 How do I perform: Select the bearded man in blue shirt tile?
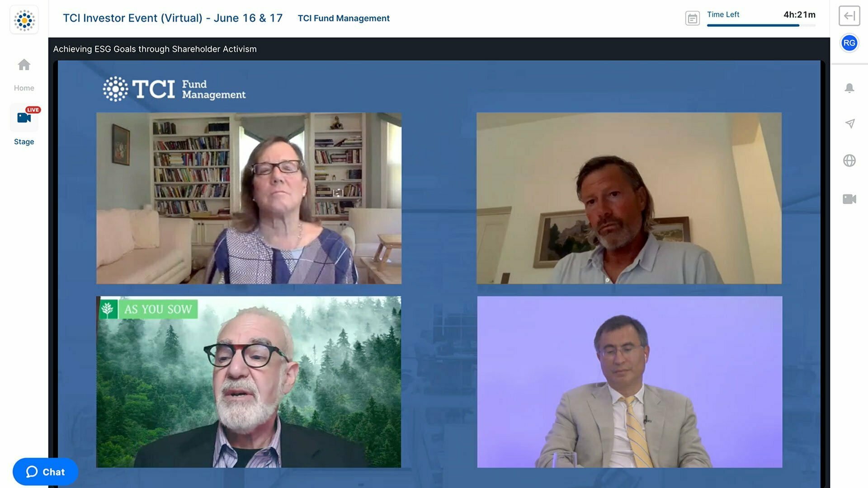point(629,198)
